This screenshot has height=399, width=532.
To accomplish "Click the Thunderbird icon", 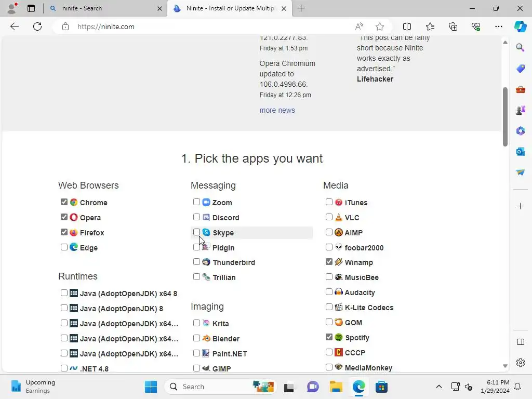I will point(206,262).
